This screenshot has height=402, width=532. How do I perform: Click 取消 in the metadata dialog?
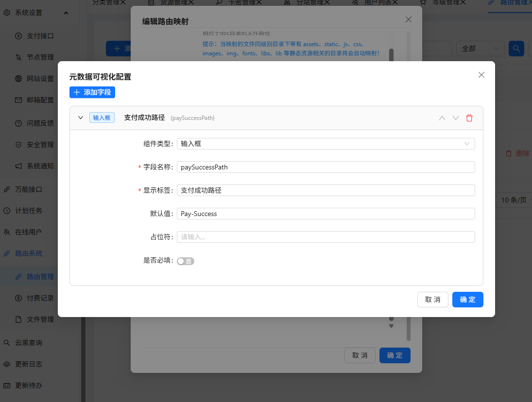coord(432,300)
